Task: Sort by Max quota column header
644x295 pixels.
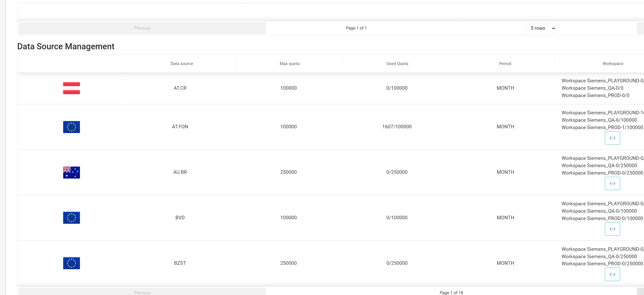Action: pos(290,64)
